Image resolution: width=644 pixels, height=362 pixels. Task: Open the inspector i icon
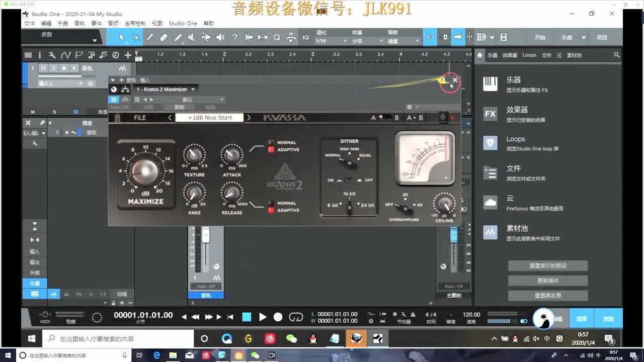click(40, 55)
